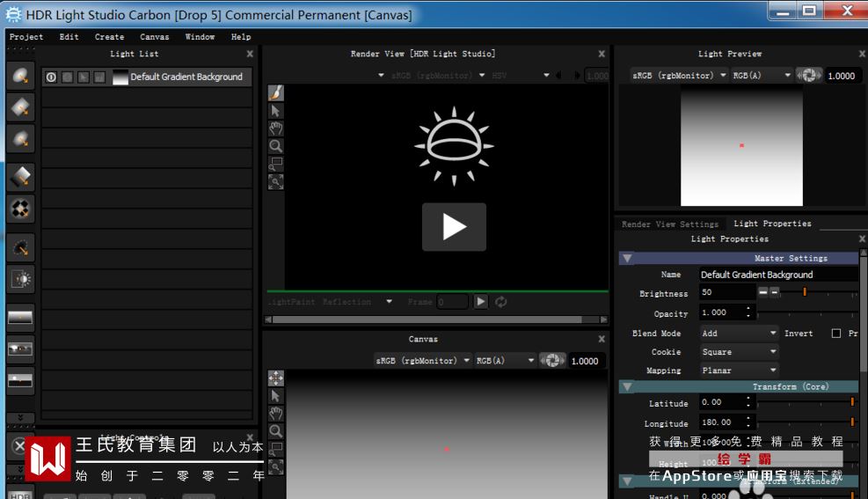Click first minus button beside Brightness

tap(762, 292)
